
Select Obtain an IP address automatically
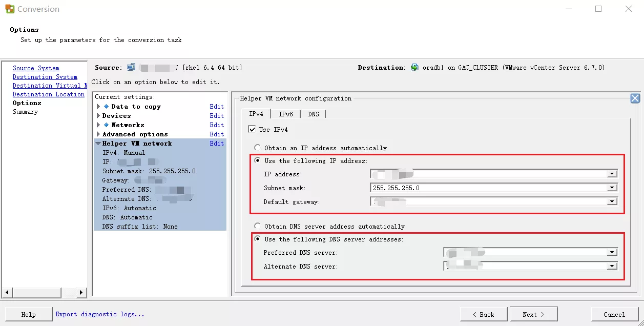coord(258,148)
